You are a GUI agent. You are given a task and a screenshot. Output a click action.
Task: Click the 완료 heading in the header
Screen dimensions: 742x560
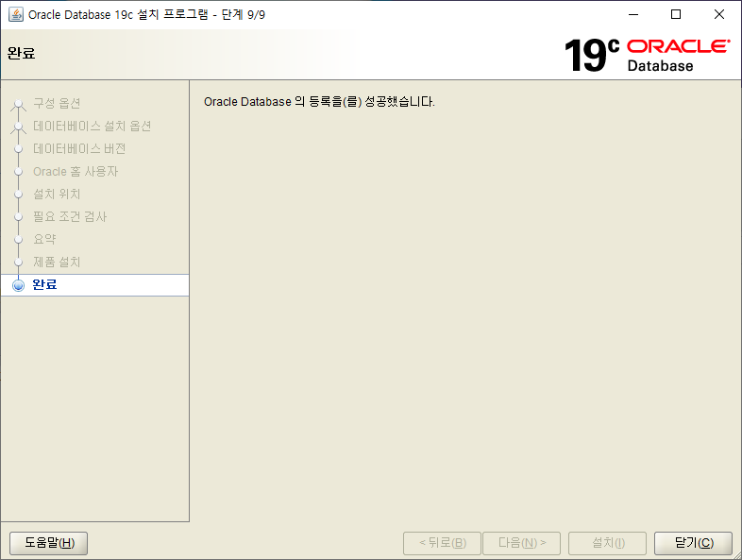click(x=22, y=53)
